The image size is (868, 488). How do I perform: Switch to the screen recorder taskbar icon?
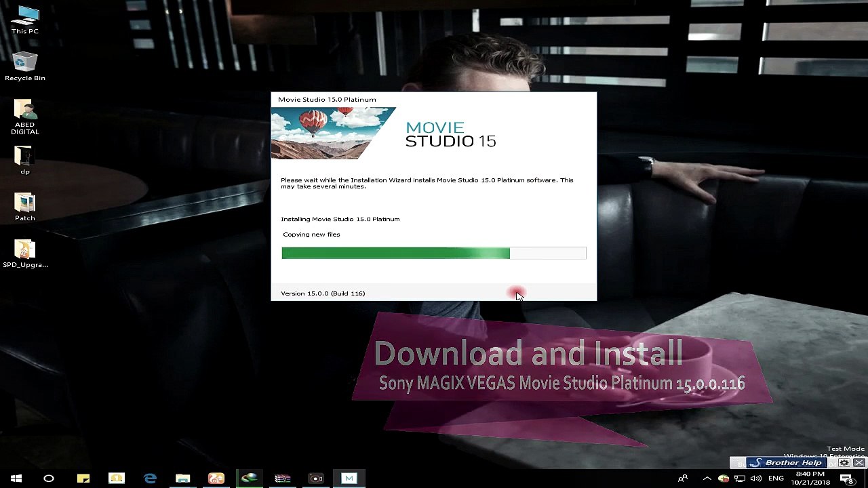[x=316, y=479]
